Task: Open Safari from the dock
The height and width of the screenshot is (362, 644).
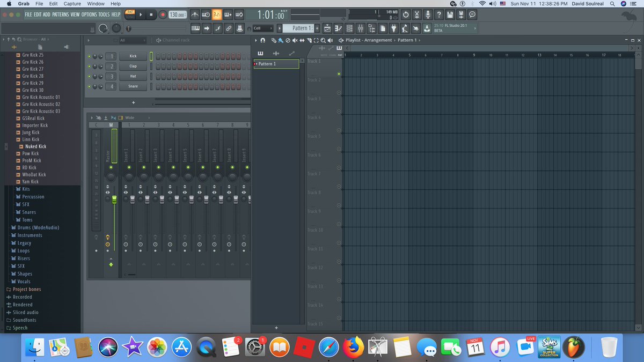Action: [328, 348]
